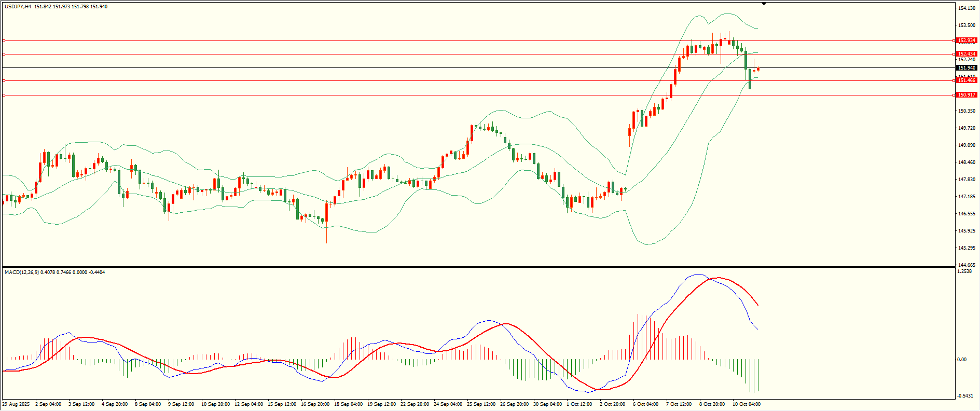This screenshot has width=980, height=411.
Task: Click the 6 Oct 04:00 time label
Action: pos(645,404)
